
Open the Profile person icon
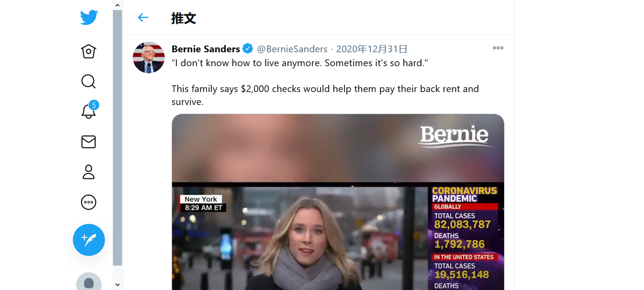coord(89,172)
